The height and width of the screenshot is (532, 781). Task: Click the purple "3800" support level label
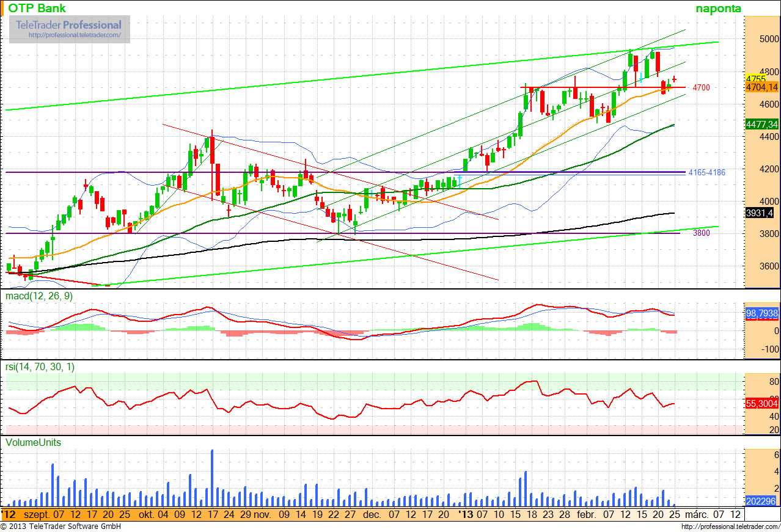point(701,233)
